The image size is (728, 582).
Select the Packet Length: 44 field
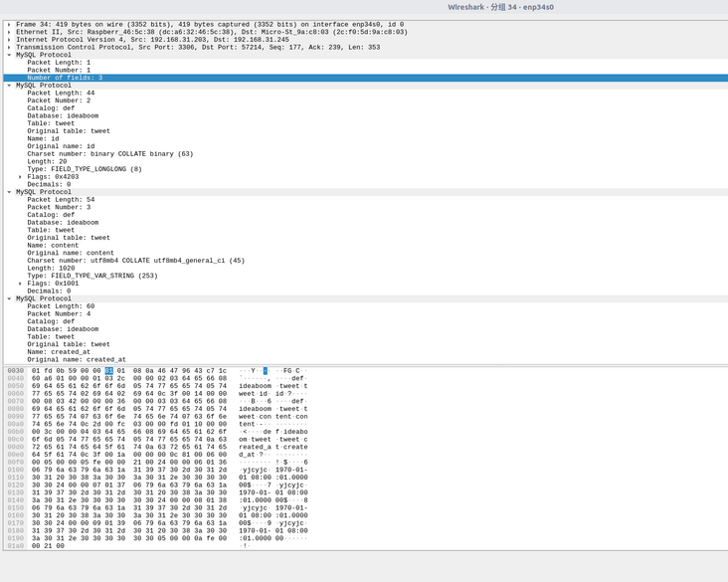coord(61,94)
